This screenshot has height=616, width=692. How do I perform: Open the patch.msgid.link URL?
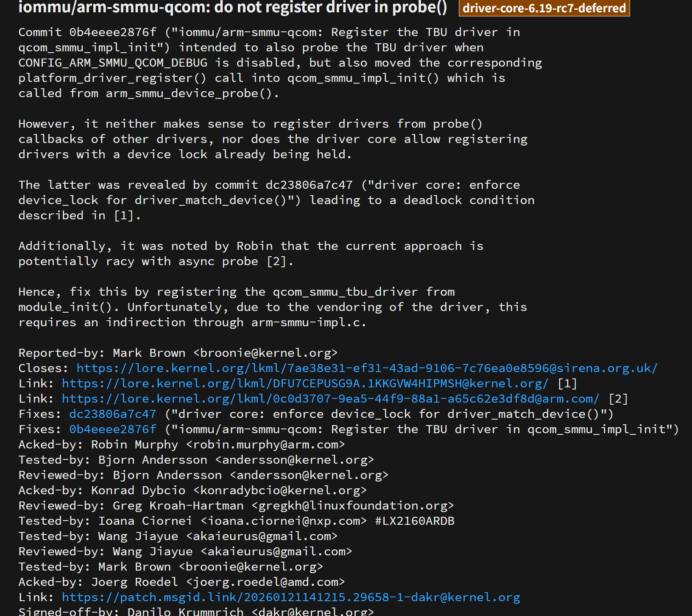[291, 597]
